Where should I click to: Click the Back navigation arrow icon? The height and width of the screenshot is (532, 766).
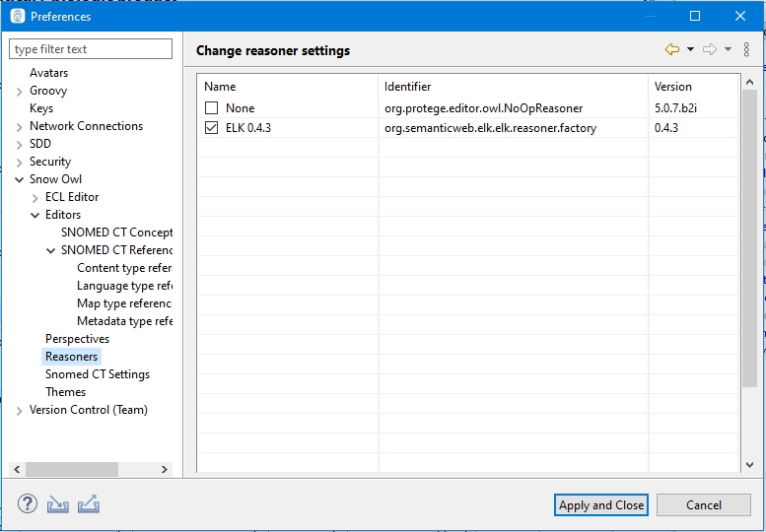point(673,49)
